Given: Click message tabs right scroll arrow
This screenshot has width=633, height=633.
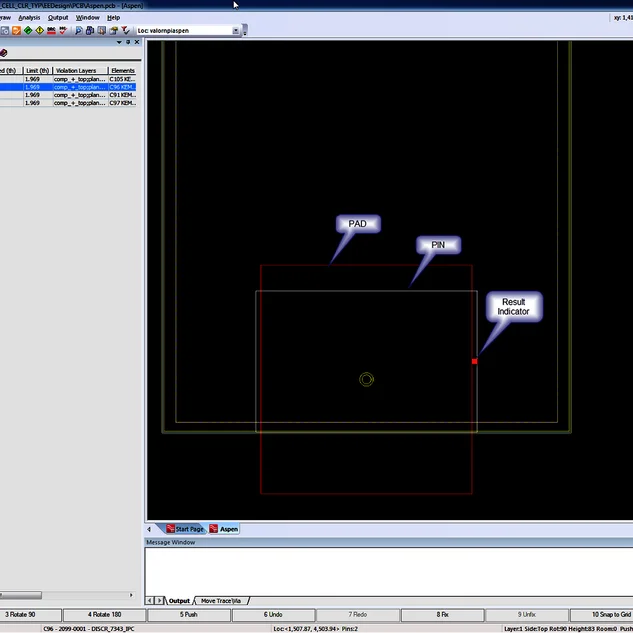Looking at the screenshot, I should click(x=159, y=601).
